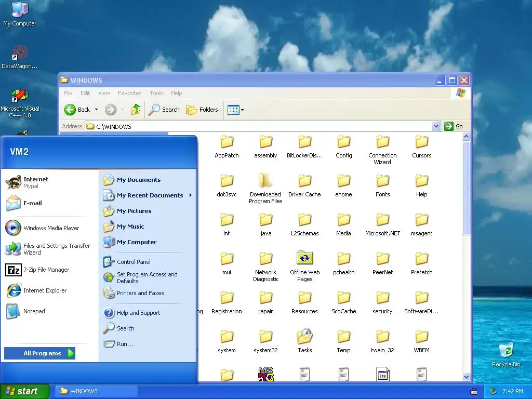532x399 pixels.
Task: Select the Network Diagnostic folder
Action: tap(265, 267)
